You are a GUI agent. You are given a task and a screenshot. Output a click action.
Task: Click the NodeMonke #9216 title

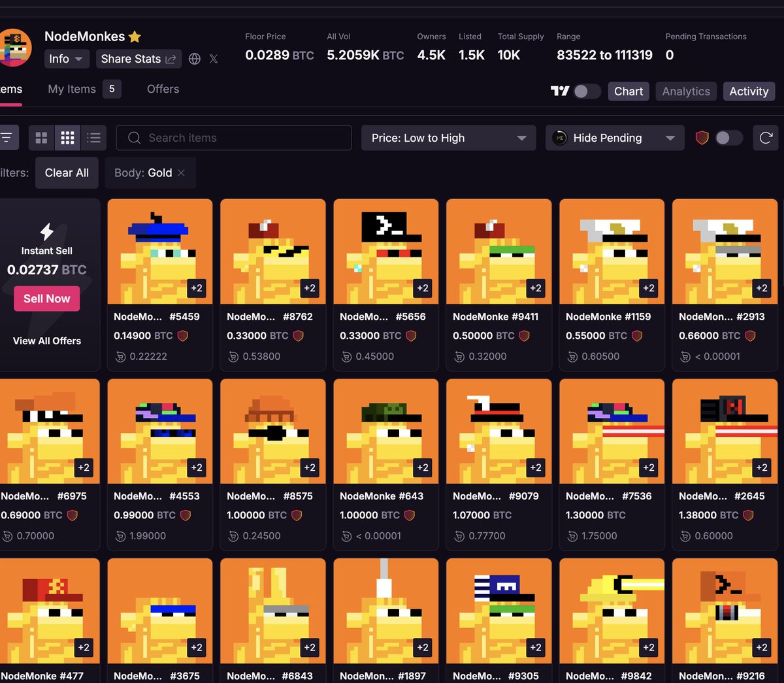pyautogui.click(x=722, y=676)
